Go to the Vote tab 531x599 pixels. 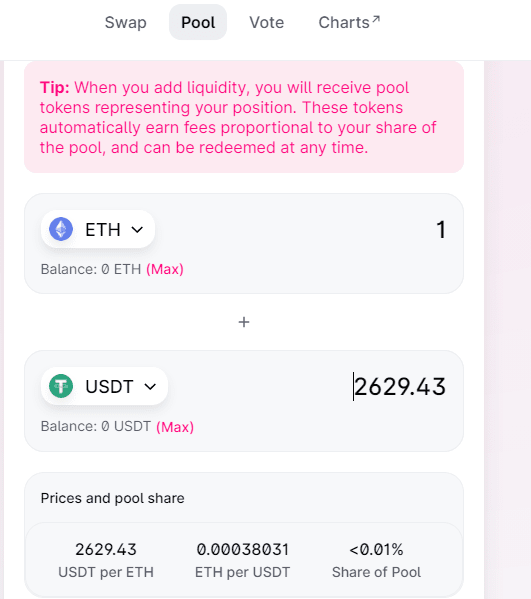[x=267, y=23]
